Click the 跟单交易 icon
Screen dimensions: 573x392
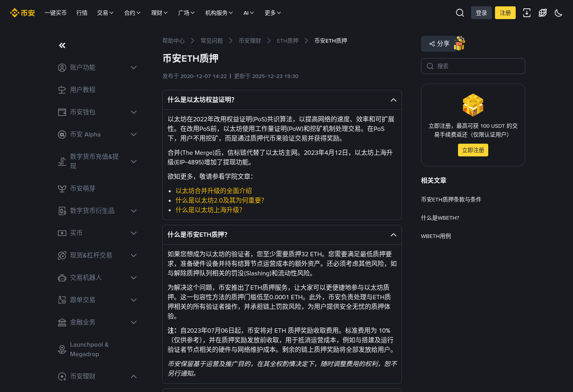pos(62,300)
